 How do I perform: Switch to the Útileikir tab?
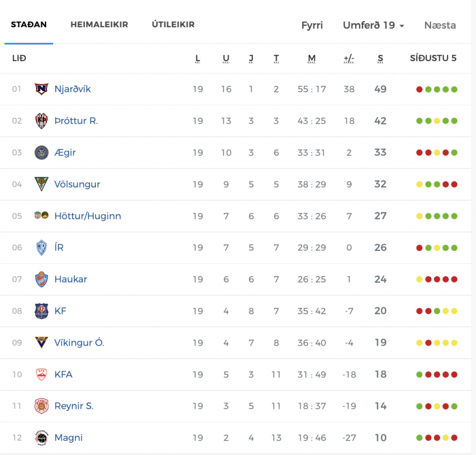pyautogui.click(x=173, y=24)
